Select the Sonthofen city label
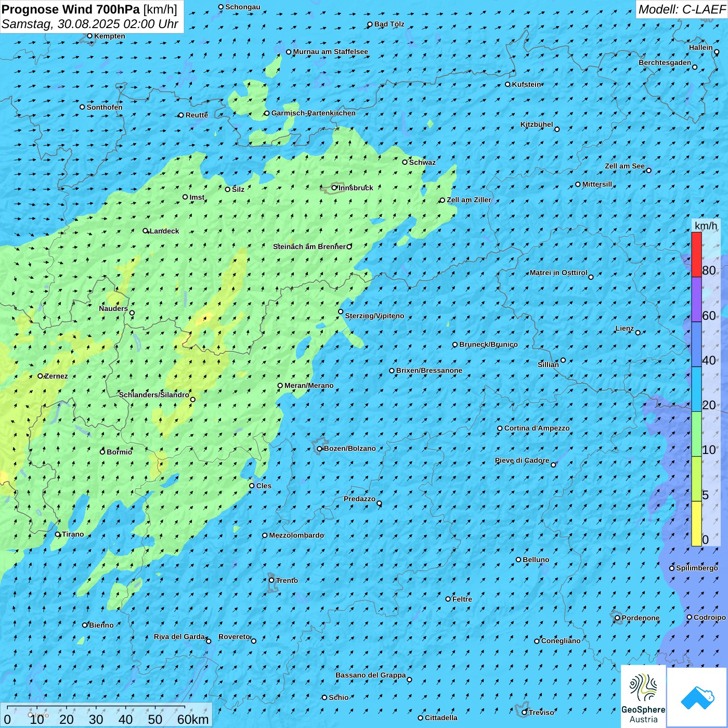This screenshot has height=728, width=728. coord(105,107)
